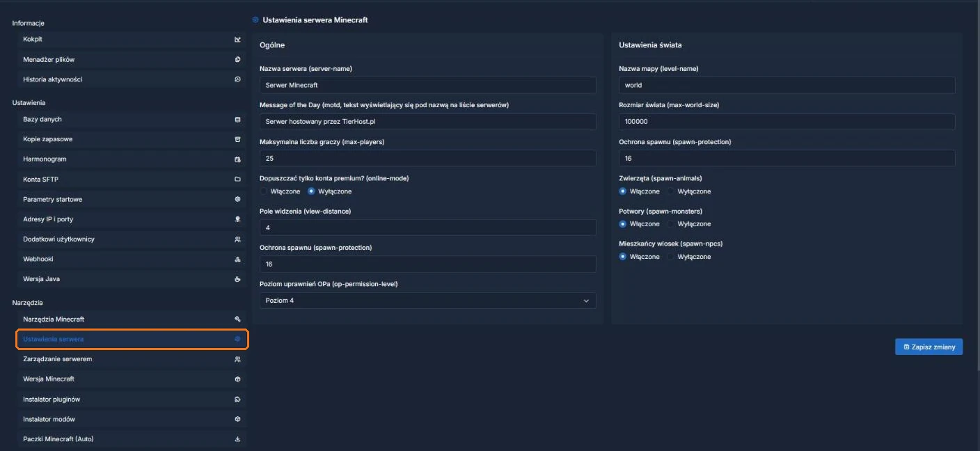Open Bazy danych page
The image size is (980, 451).
132,120
